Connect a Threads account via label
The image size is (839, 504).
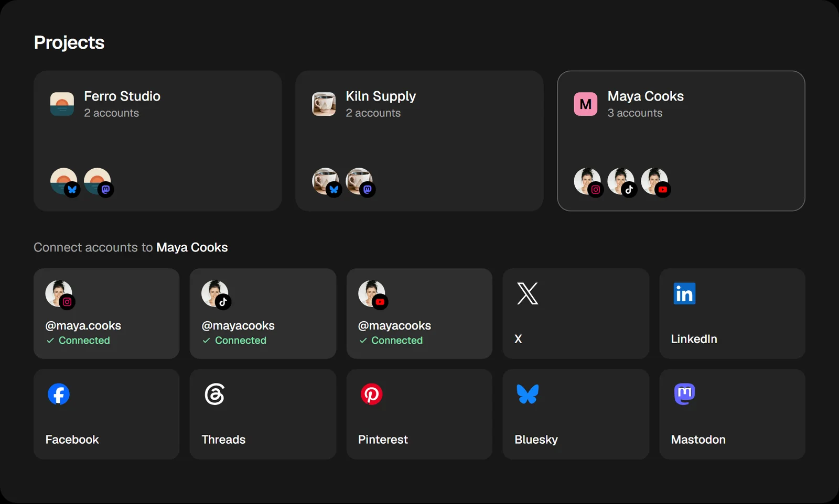point(223,440)
